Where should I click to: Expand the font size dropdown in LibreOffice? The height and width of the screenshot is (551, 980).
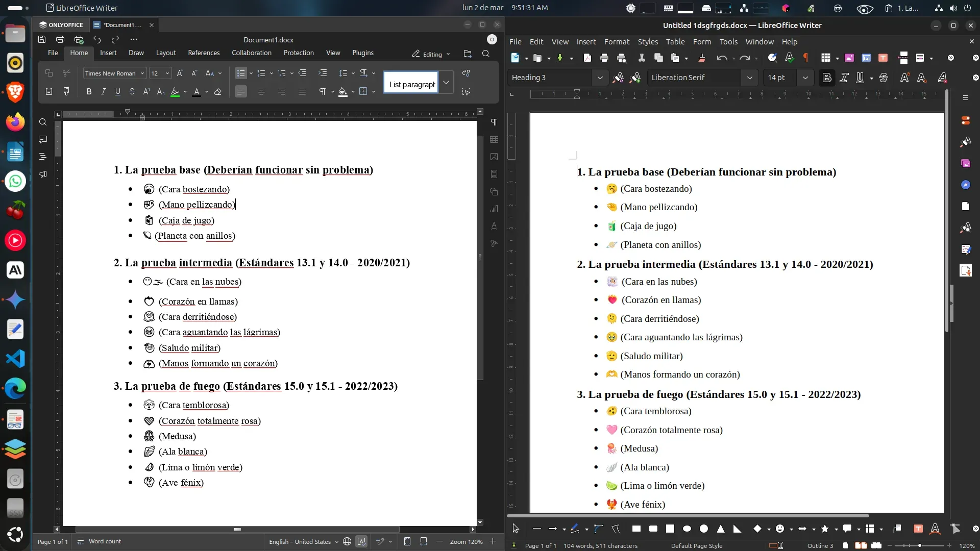click(805, 78)
